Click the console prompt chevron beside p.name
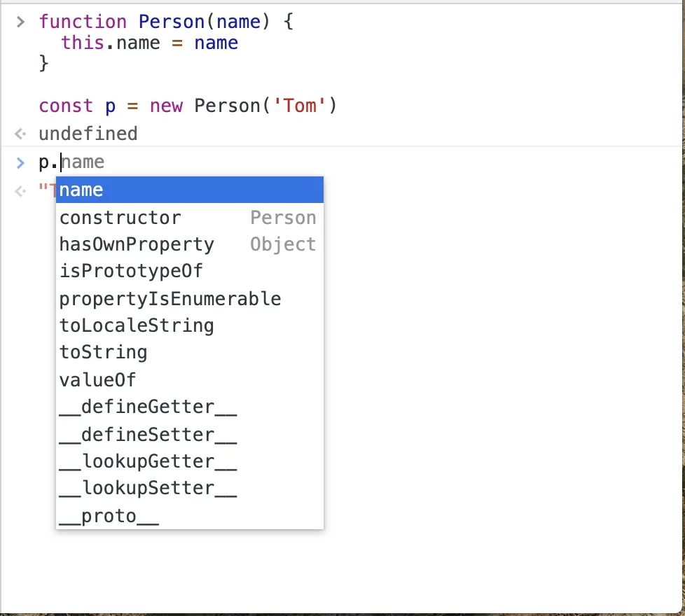Image resolution: width=685 pixels, height=616 pixels. 20,163
